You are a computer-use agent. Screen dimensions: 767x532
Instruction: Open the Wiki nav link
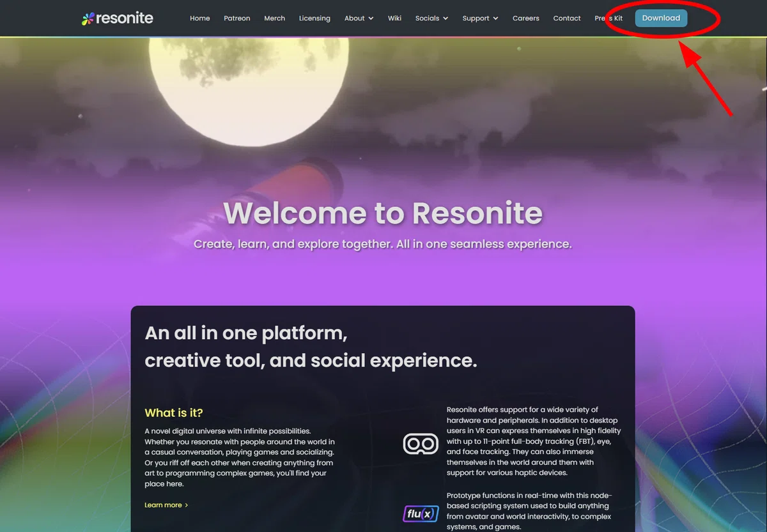tap(394, 19)
